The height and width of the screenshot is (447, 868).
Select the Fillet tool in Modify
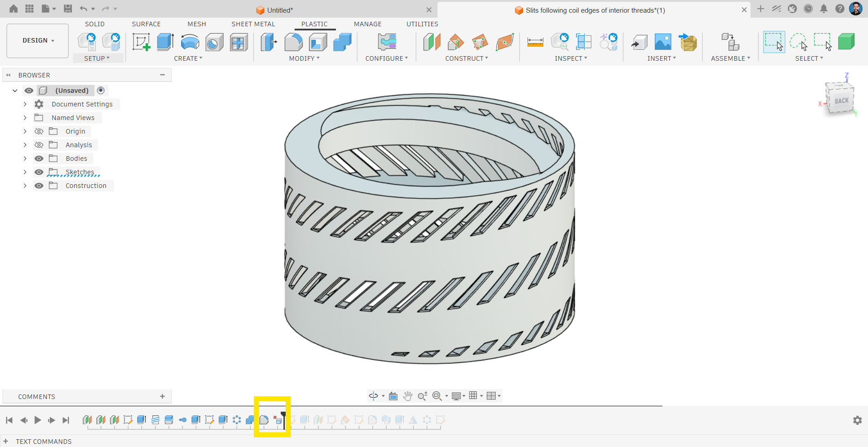pos(293,42)
